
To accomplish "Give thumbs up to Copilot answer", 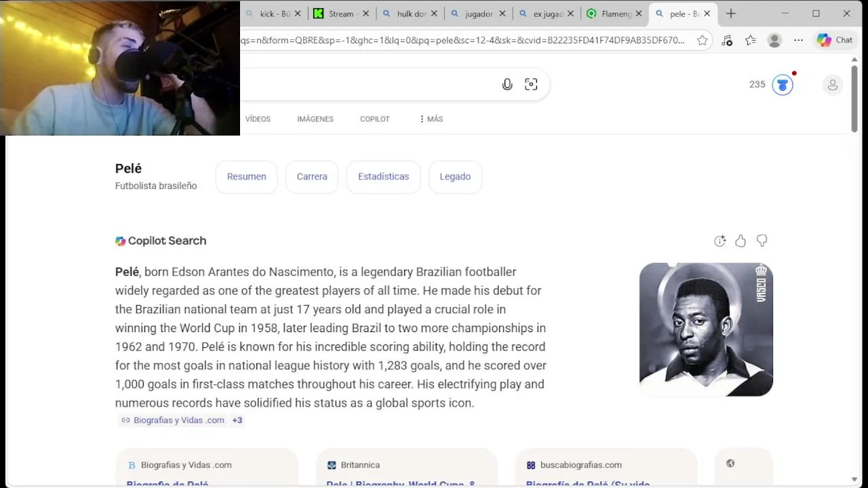I will pos(741,241).
